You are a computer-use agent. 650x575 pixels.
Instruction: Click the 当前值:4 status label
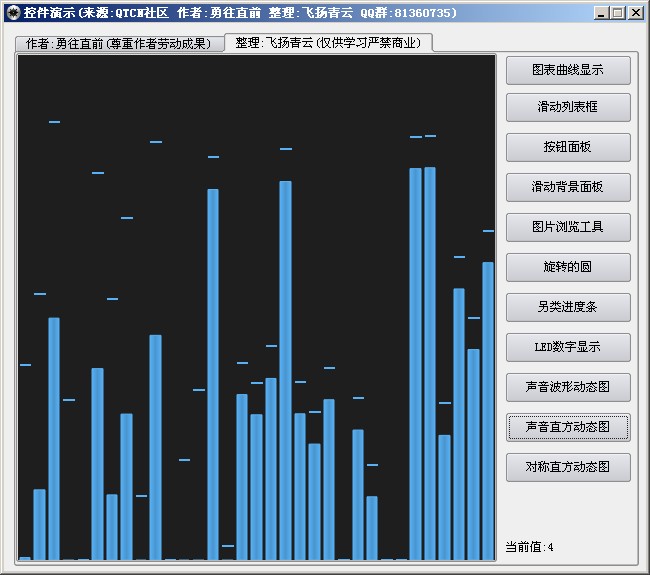coord(529,547)
